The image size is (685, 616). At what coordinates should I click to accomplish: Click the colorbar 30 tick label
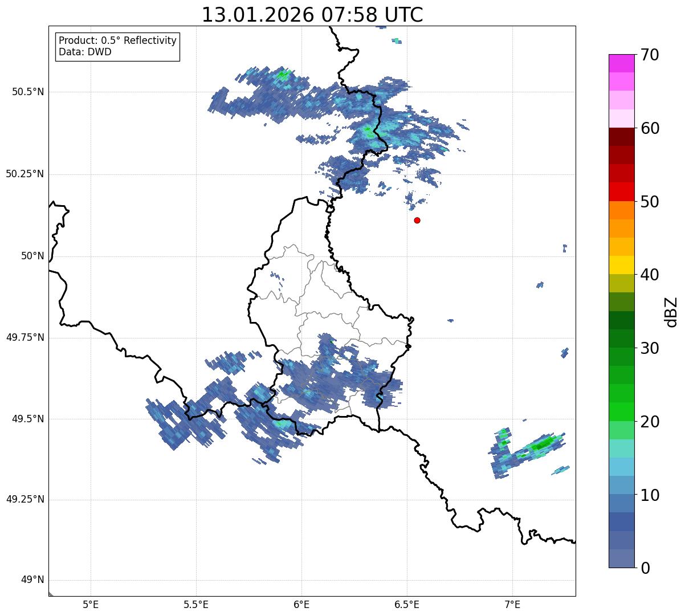point(650,348)
